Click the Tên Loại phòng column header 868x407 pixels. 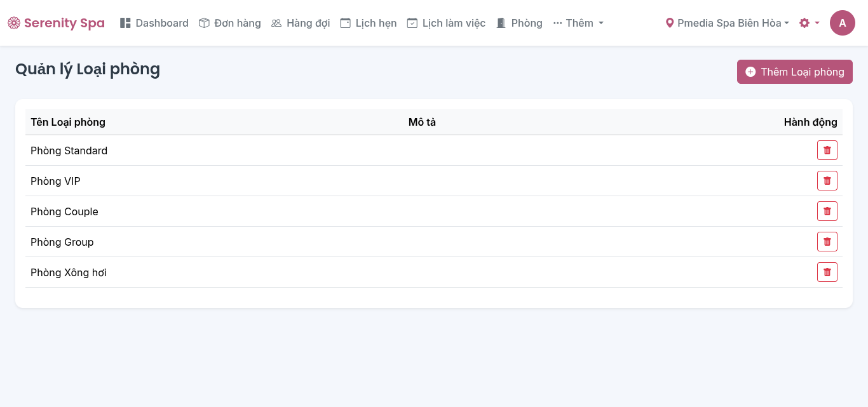(x=68, y=122)
